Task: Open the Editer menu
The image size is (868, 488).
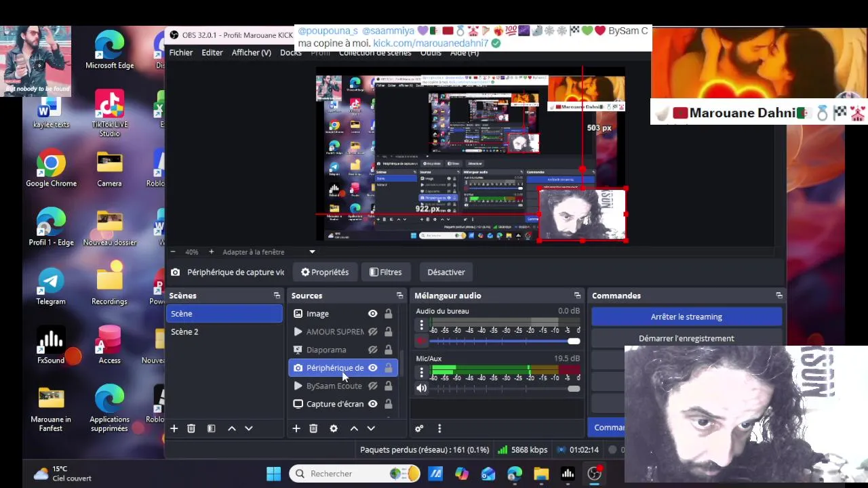Action: click(x=212, y=52)
